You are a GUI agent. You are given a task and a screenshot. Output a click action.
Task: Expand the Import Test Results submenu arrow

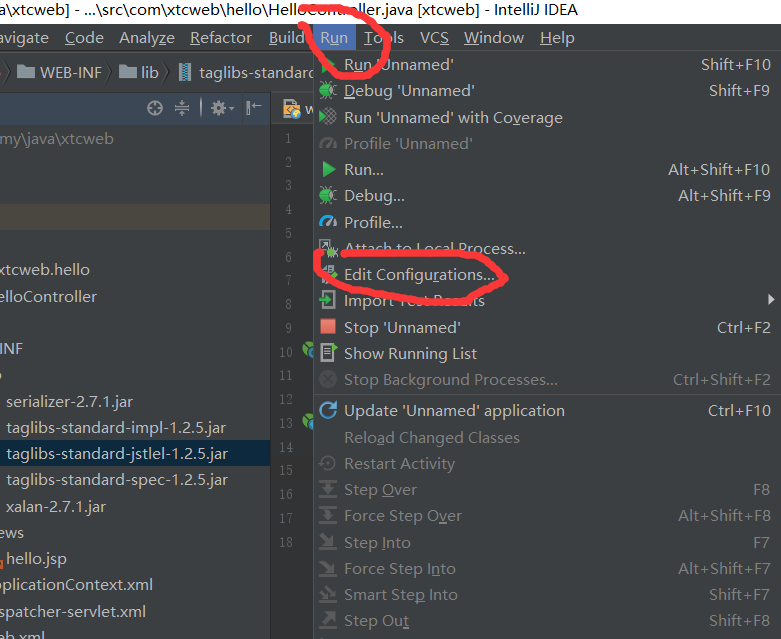[771, 300]
